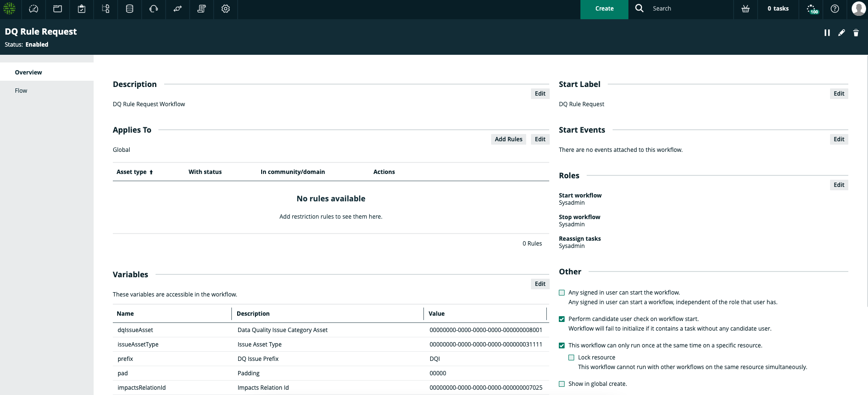The height and width of the screenshot is (395, 868).
Task: Select the dqIssueAsset variable name
Action: 135,330
